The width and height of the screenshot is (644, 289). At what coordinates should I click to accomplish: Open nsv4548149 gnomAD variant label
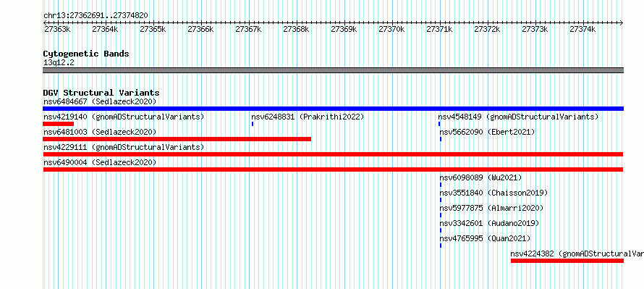518,117
